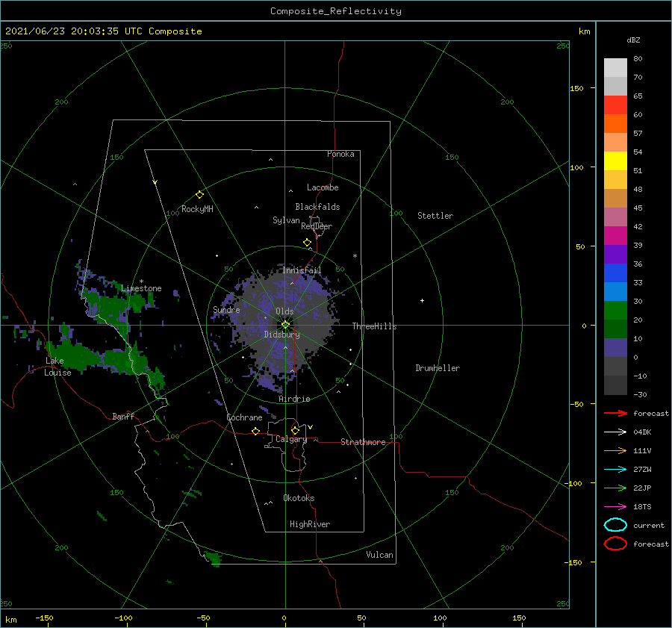The height and width of the screenshot is (628, 672).
Task: Click the Lake Louise label
Action: coord(58,367)
